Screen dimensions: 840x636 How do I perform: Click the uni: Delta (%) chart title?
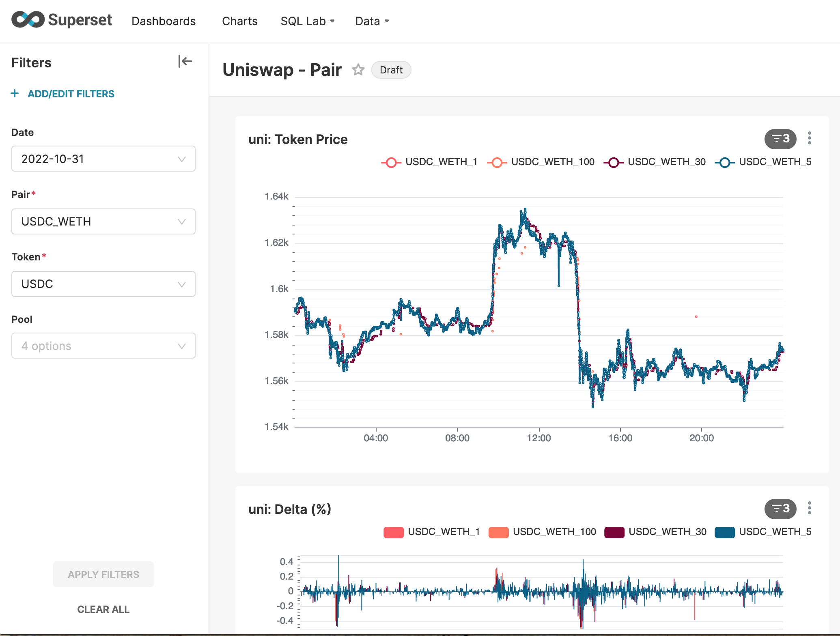click(290, 509)
